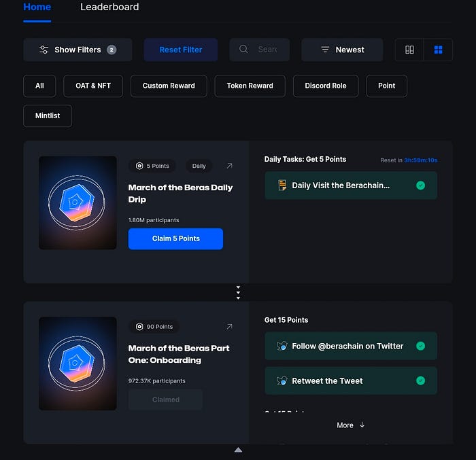The height and width of the screenshot is (460, 476).
Task: Open the Show Filters panel
Action: (x=78, y=50)
